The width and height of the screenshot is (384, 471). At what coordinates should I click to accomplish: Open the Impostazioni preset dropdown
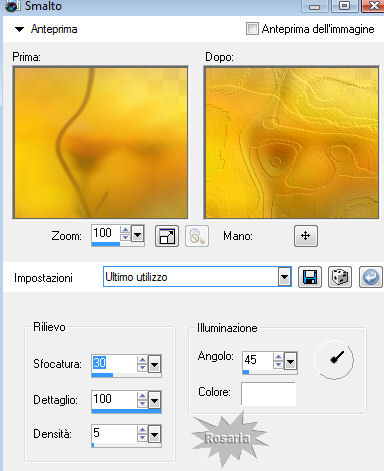pyautogui.click(x=284, y=277)
